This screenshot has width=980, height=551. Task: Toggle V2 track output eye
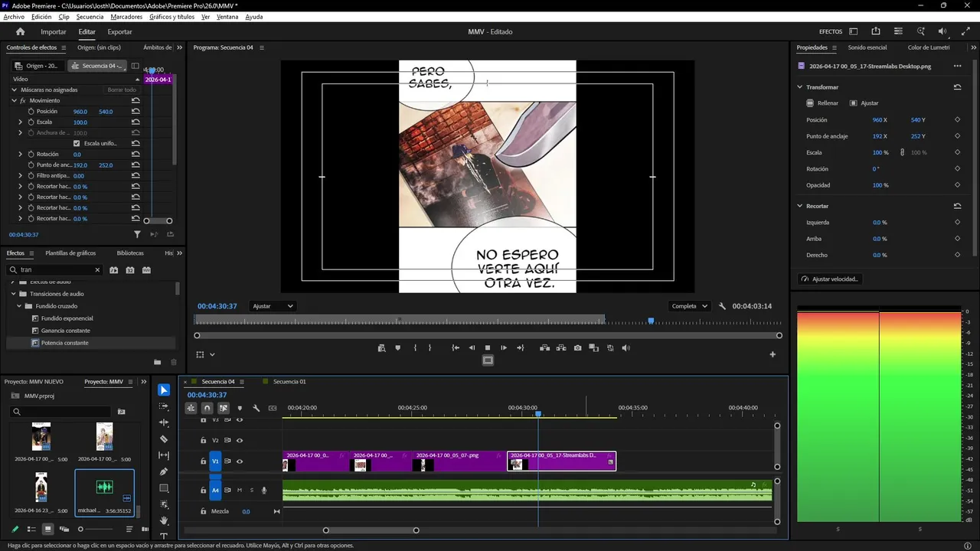240,440
